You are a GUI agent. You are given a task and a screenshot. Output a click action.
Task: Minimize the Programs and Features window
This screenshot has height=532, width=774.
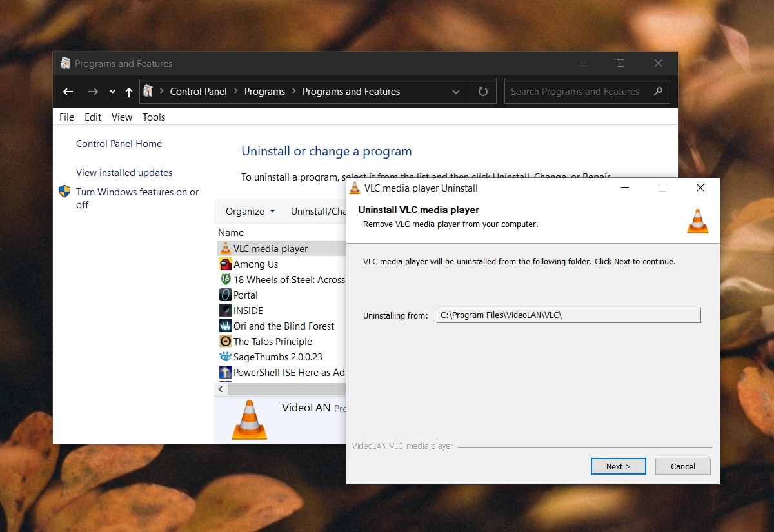(582, 63)
